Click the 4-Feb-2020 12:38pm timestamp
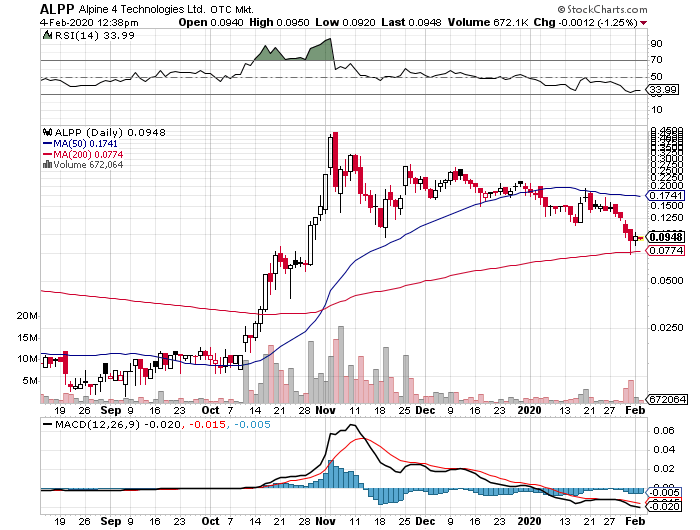Image resolution: width=700 pixels, height=530 pixels. tap(89, 22)
